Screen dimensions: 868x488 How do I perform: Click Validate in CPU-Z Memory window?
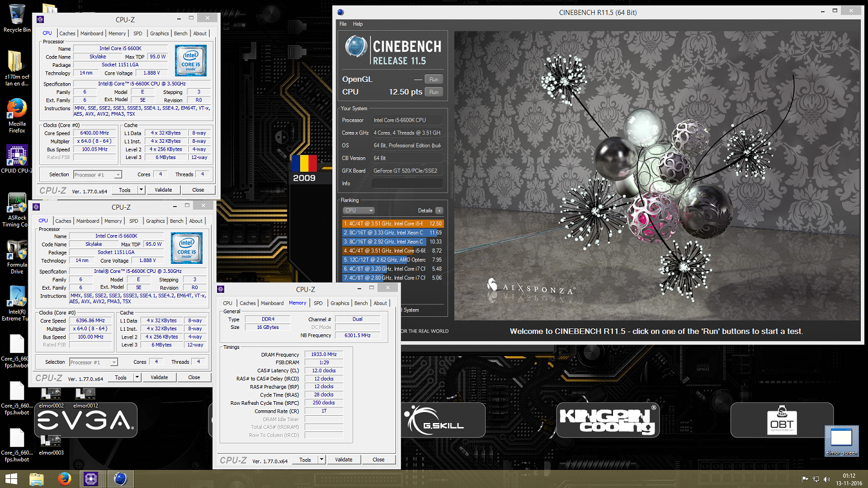(x=344, y=459)
